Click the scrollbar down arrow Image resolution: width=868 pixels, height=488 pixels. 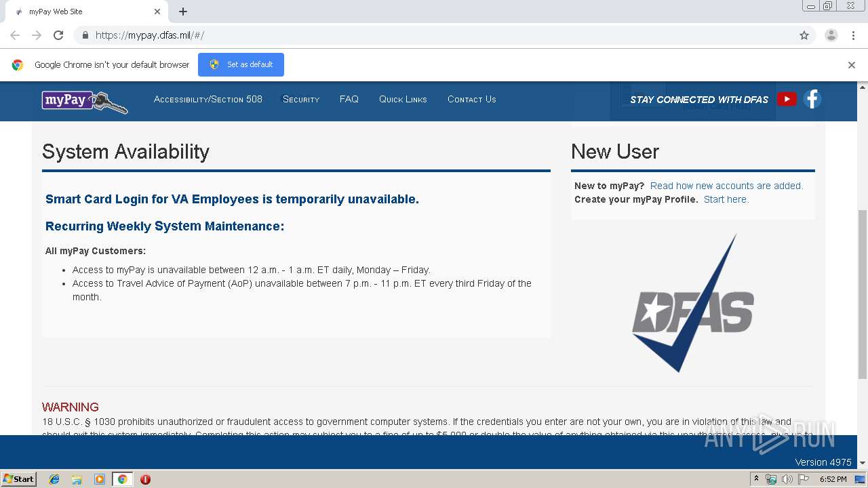point(863,463)
